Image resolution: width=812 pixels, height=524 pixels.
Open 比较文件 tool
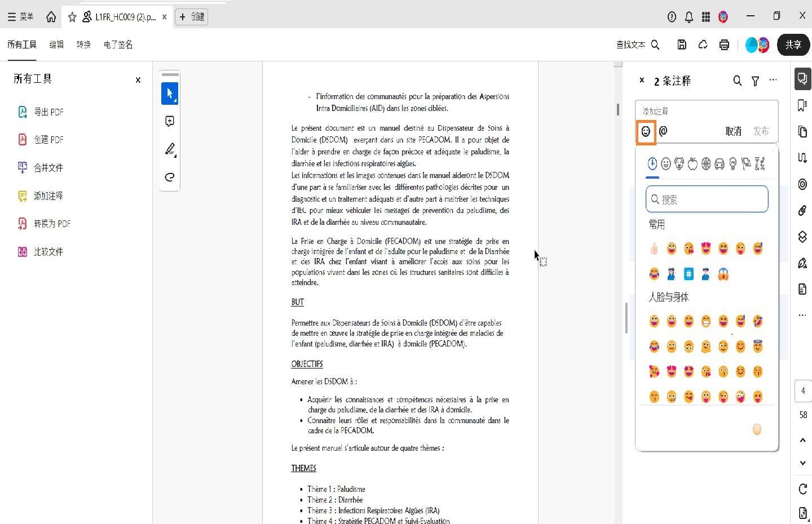point(41,252)
